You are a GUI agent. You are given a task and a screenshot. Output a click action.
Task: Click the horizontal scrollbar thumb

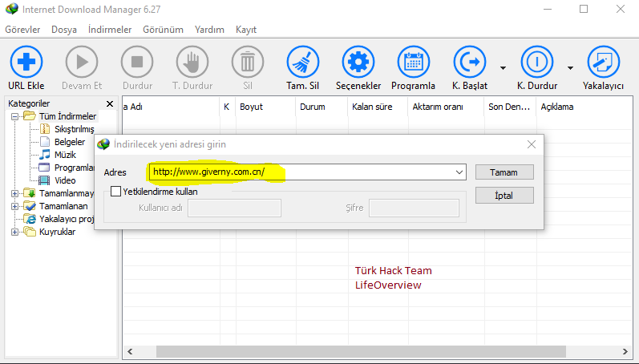pos(361,351)
